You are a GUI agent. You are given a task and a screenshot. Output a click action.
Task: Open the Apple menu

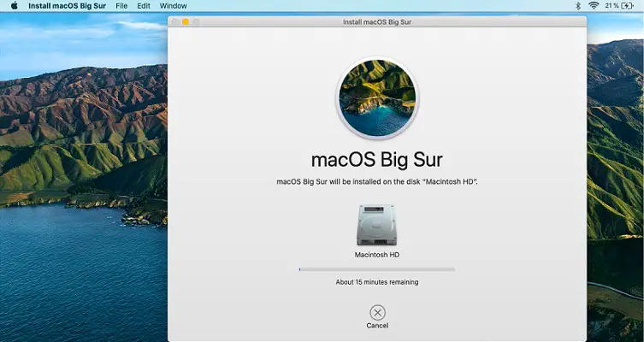coord(14,6)
